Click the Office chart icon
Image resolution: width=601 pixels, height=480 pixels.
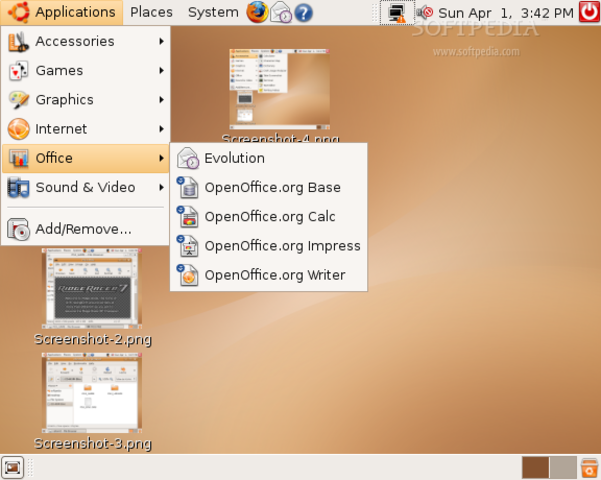(18, 158)
